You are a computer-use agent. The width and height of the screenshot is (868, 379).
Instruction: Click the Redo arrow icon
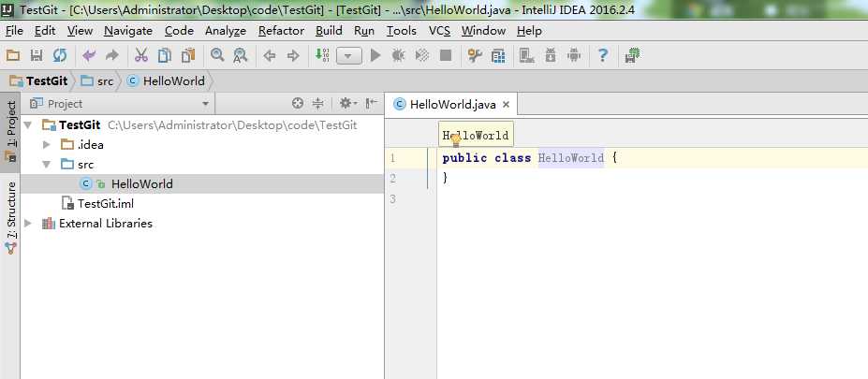point(112,55)
